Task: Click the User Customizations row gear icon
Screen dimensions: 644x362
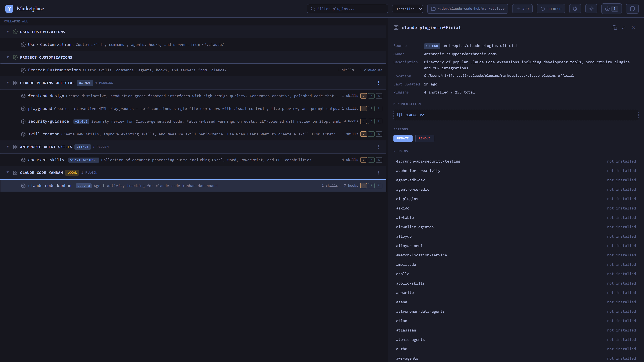Action: point(23,45)
